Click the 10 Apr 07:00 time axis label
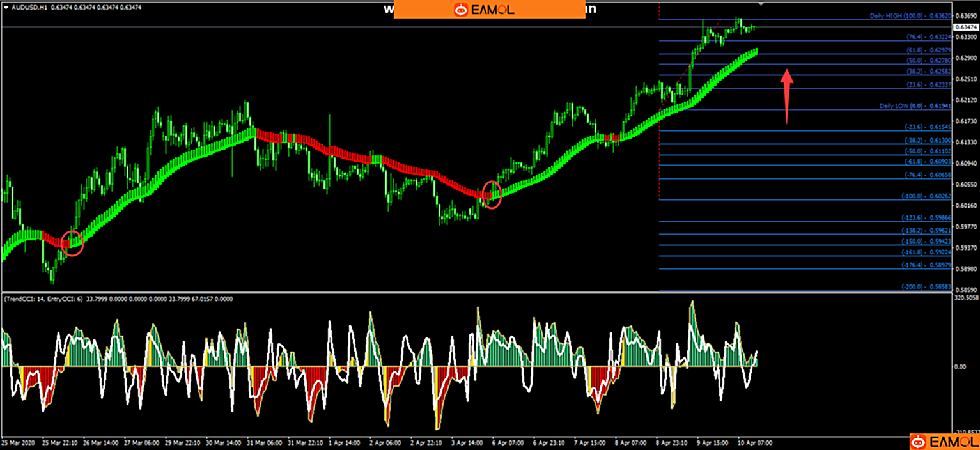The width and height of the screenshot is (980, 450). click(756, 442)
